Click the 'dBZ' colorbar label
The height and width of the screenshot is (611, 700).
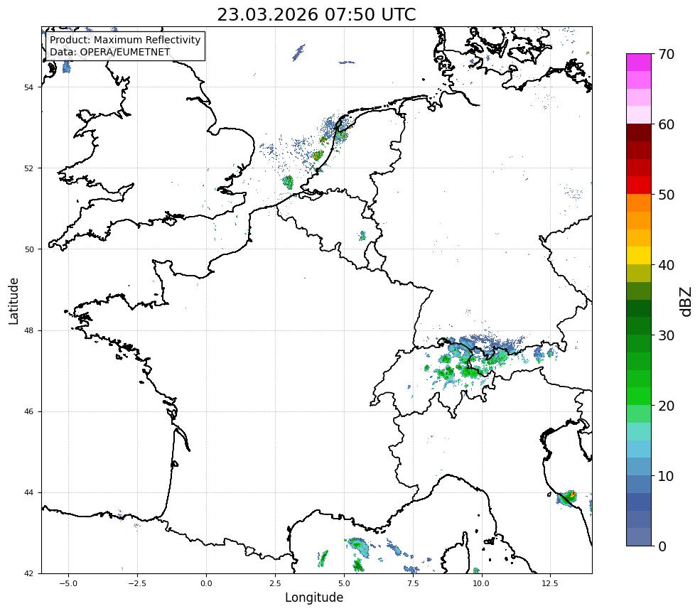(x=686, y=302)
